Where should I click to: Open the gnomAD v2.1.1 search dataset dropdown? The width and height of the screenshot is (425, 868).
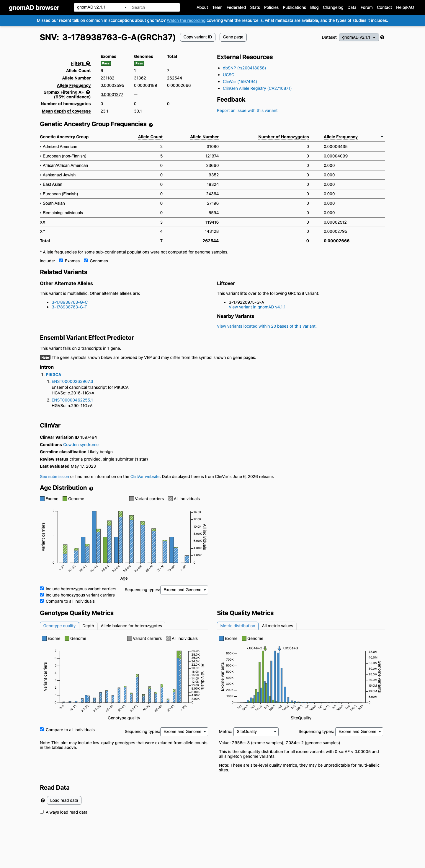[x=101, y=7]
